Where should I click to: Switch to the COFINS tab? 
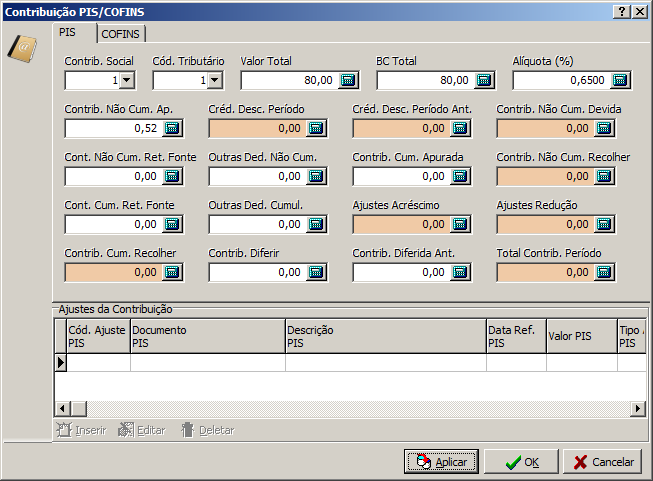(121, 34)
